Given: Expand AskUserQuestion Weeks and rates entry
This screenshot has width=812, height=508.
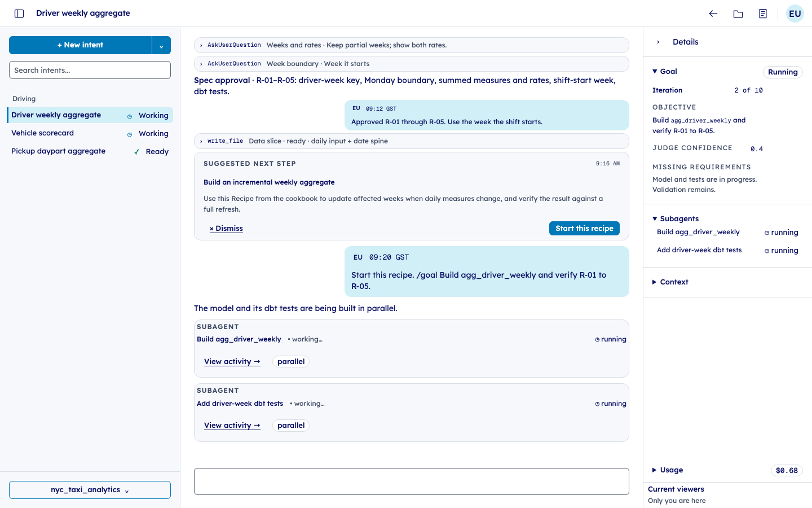Looking at the screenshot, I should point(411,45).
